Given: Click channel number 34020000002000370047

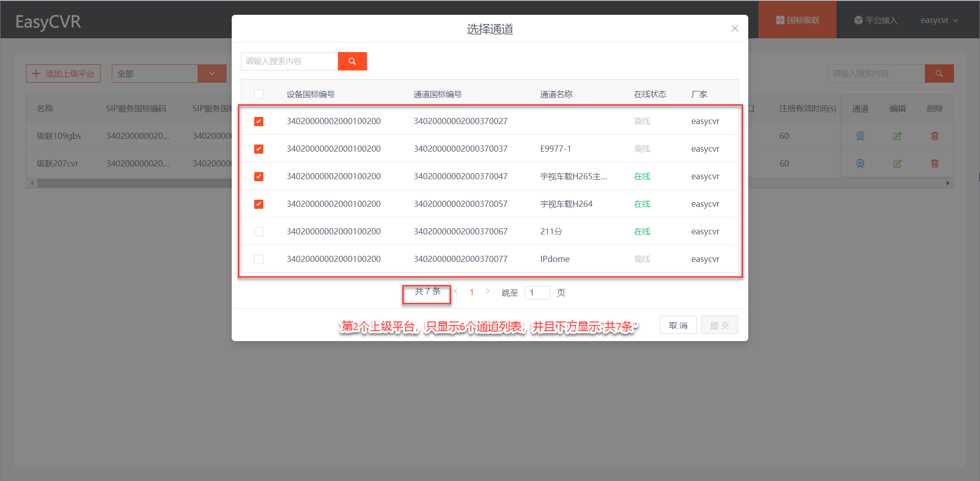Looking at the screenshot, I should coord(460,176).
